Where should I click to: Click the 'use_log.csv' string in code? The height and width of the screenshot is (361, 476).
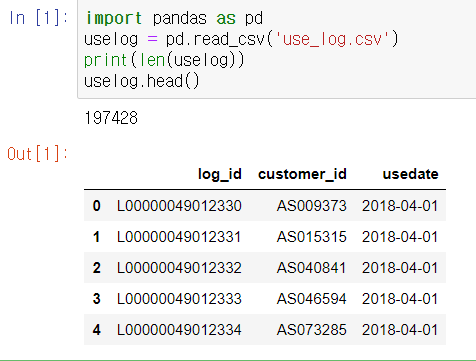click(x=332, y=39)
